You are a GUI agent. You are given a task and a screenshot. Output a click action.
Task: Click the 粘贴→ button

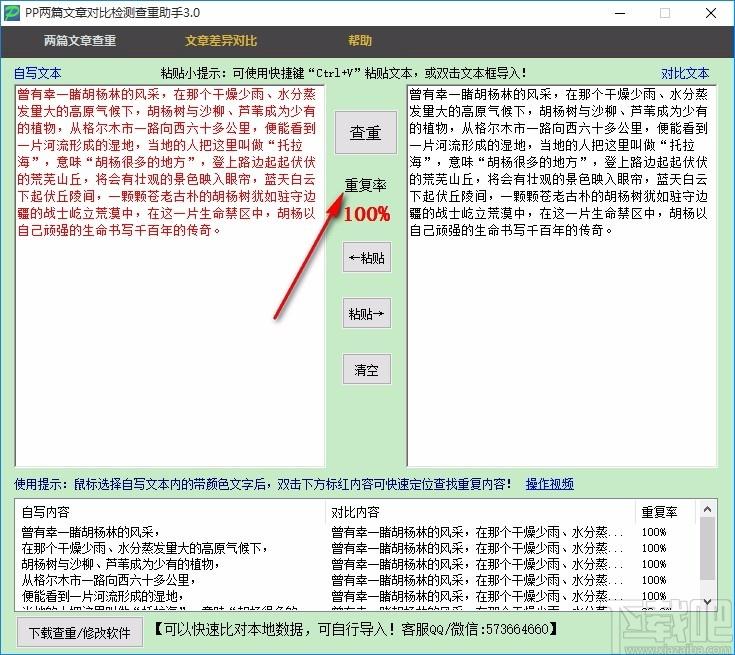click(x=367, y=313)
